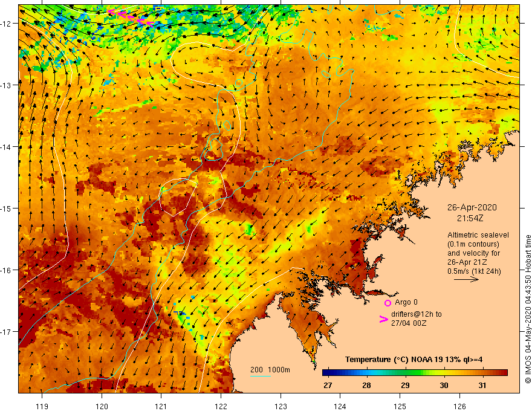The width and height of the screenshot is (532, 411).
Task: Click the '(0.1m contours)' caption line
Action: [473, 244]
